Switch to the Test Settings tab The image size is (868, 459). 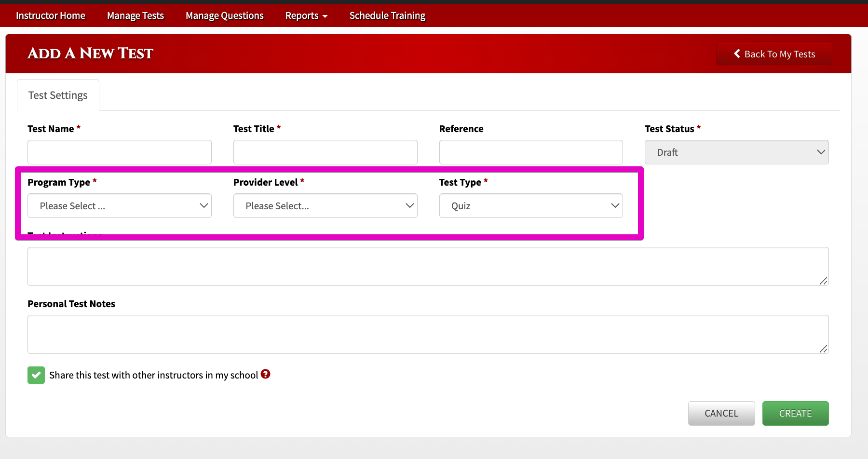click(x=57, y=94)
